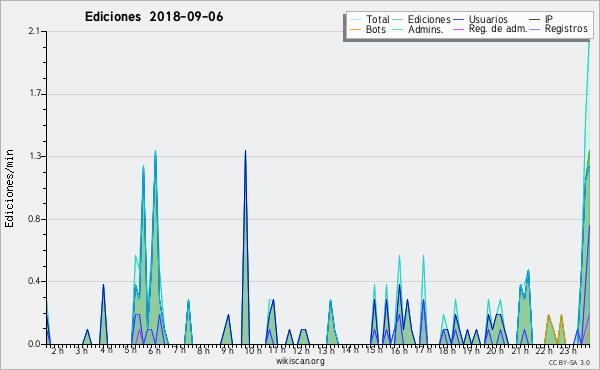Select the 'Usuarios' legend entry

click(x=488, y=19)
